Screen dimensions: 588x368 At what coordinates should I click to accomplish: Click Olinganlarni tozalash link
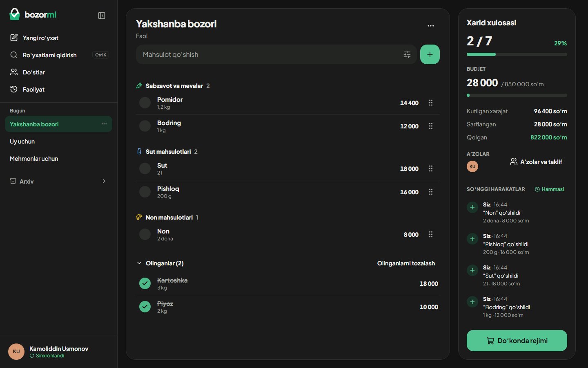click(x=406, y=263)
